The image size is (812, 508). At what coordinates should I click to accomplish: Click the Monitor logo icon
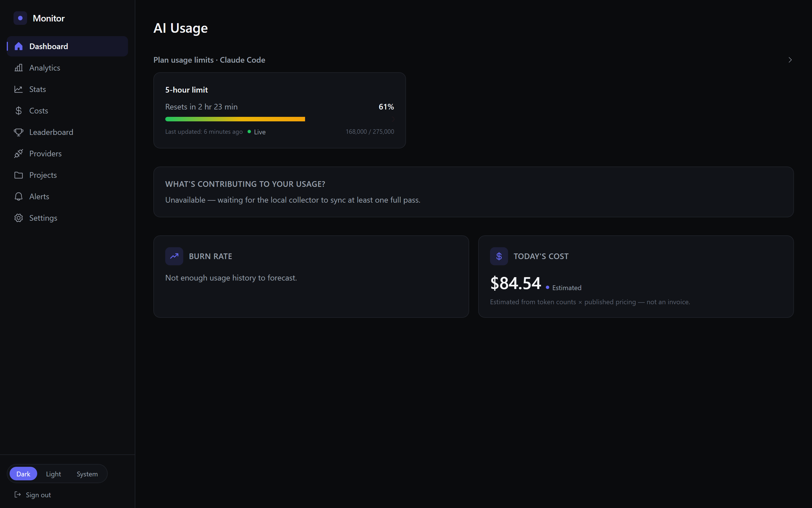(20, 18)
